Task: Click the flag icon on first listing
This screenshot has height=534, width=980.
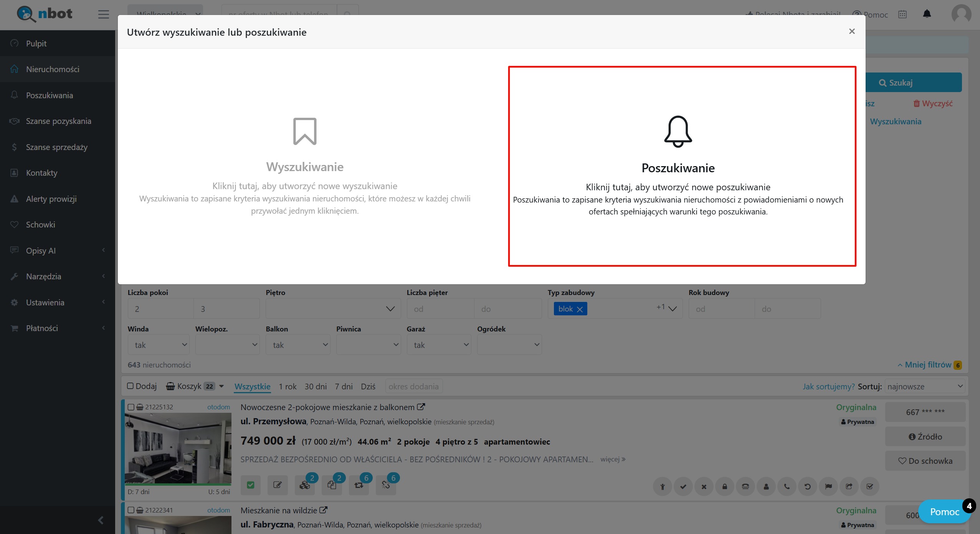Action: (x=828, y=486)
